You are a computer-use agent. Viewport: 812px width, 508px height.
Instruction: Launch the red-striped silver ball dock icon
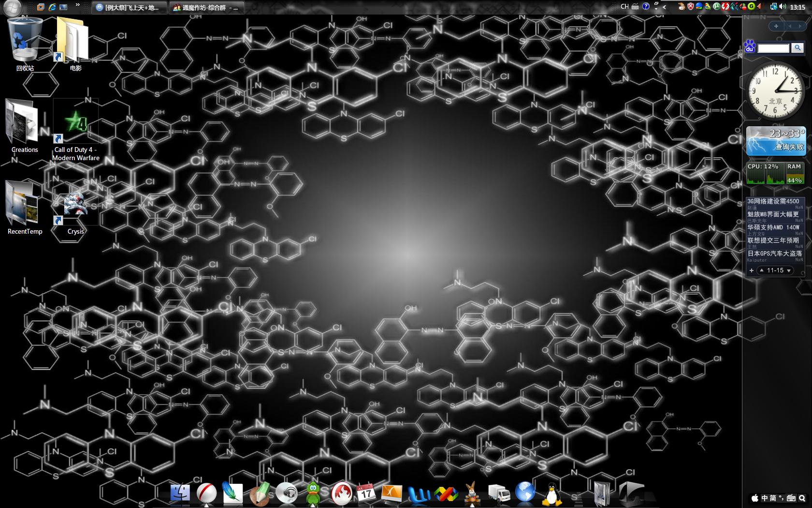(207, 493)
